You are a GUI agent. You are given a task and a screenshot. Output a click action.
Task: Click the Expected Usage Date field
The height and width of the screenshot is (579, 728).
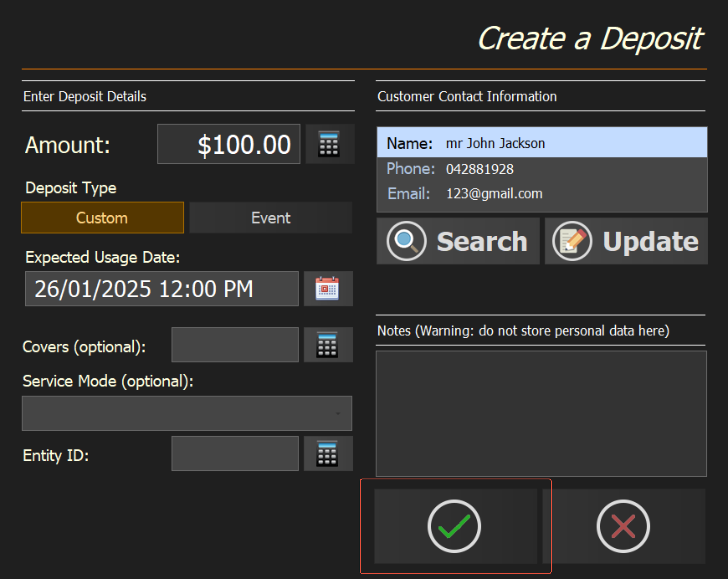click(x=162, y=289)
